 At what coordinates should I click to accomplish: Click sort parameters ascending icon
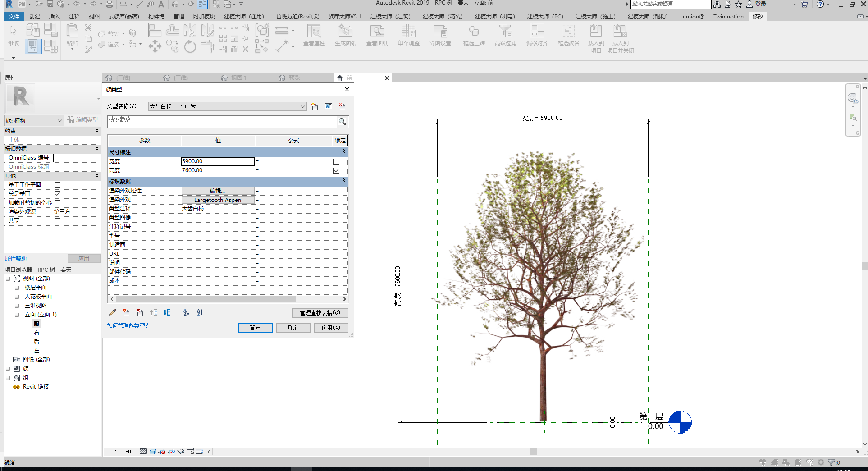point(187,312)
